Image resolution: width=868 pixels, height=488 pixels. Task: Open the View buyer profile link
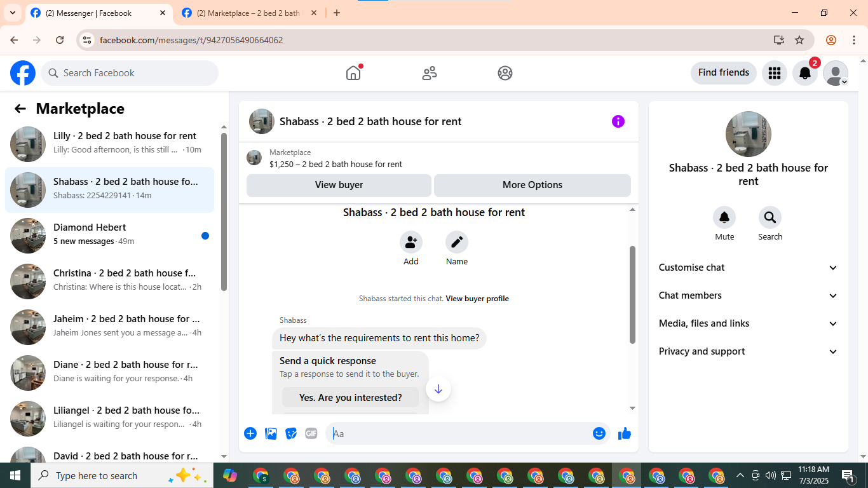coord(477,299)
